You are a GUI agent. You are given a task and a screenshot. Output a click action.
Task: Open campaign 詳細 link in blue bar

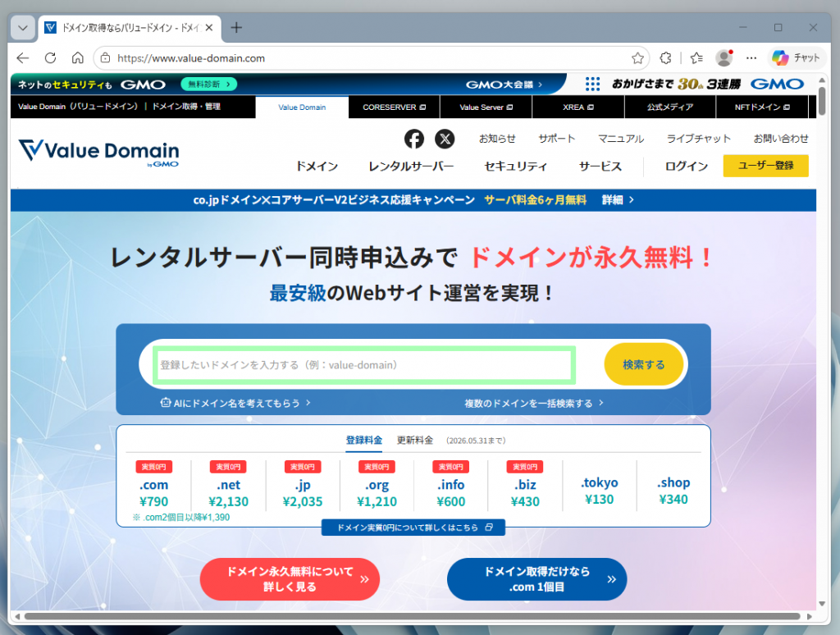[618, 200]
